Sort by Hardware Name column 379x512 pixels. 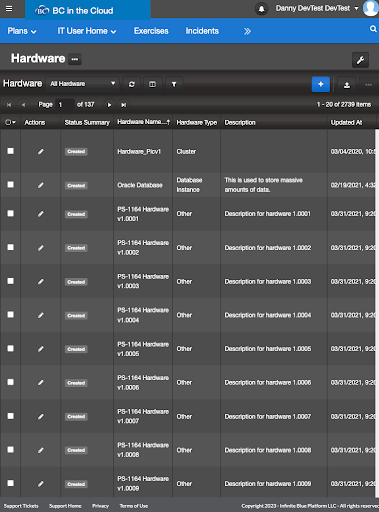click(143, 122)
